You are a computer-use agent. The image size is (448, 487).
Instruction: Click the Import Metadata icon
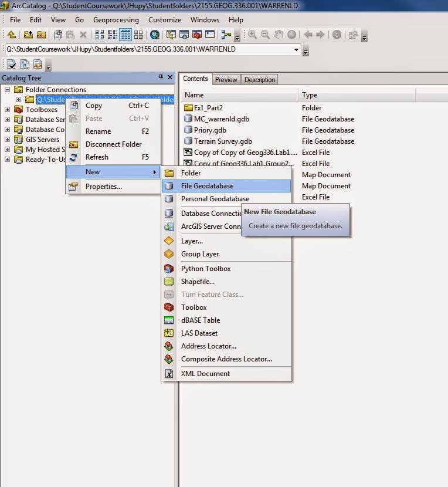pos(25,64)
